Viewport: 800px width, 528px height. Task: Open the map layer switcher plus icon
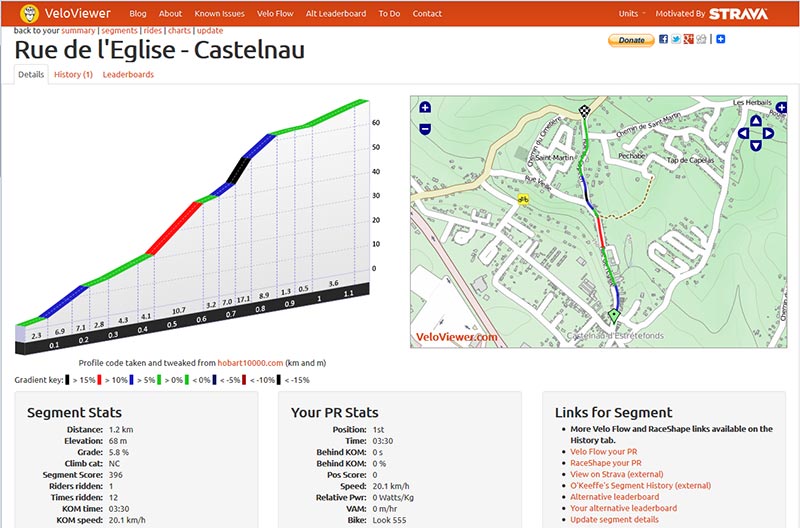coord(781,108)
